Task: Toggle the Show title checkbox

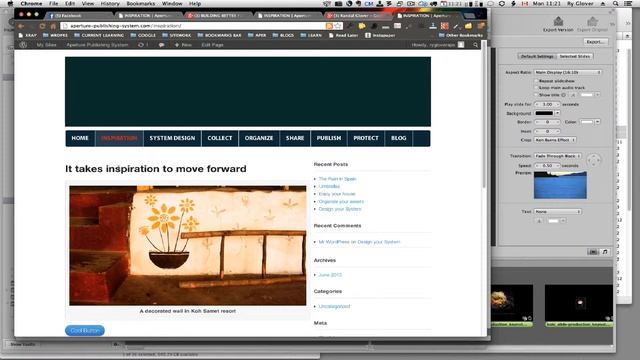Action: point(536,95)
